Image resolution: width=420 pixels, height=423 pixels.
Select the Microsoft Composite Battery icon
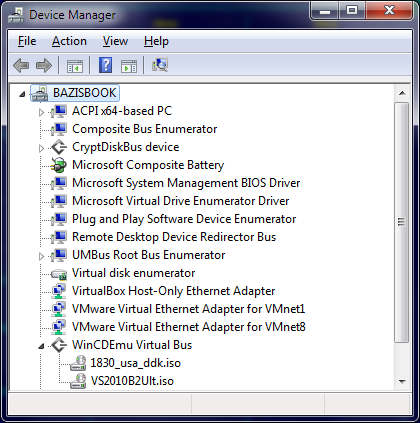tap(59, 165)
